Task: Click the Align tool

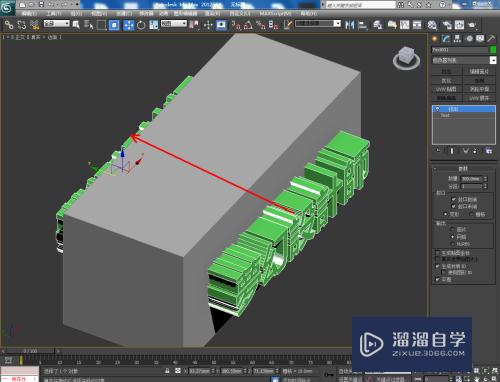Action: pos(362,25)
